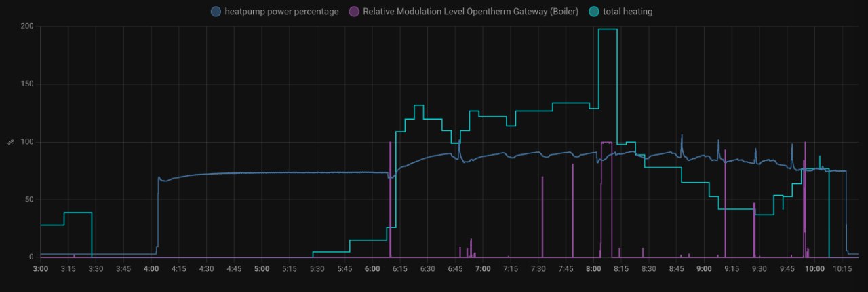
Task: Click 'total heating' legend label
Action: pos(628,12)
